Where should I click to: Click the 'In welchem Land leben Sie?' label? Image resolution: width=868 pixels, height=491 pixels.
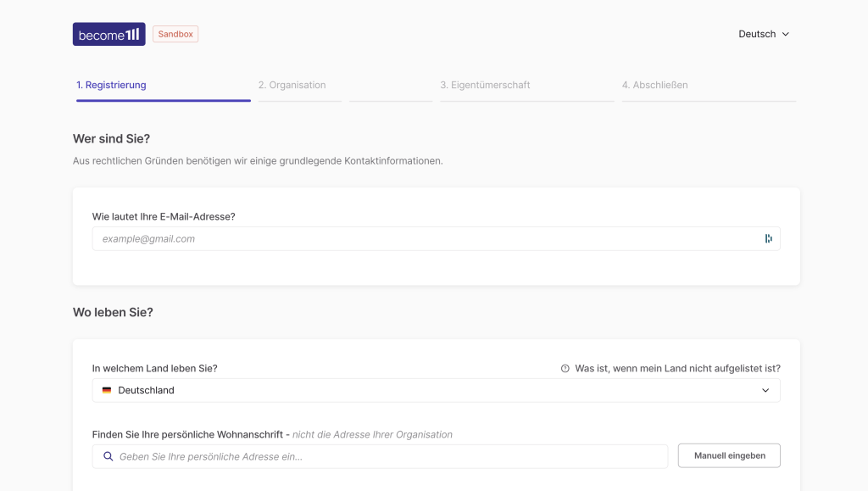pos(155,368)
